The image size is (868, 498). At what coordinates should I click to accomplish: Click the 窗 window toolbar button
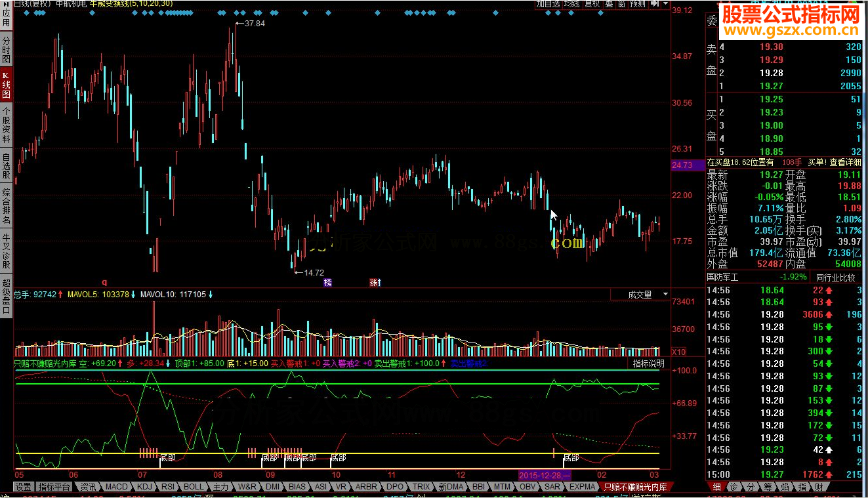click(x=621, y=4)
